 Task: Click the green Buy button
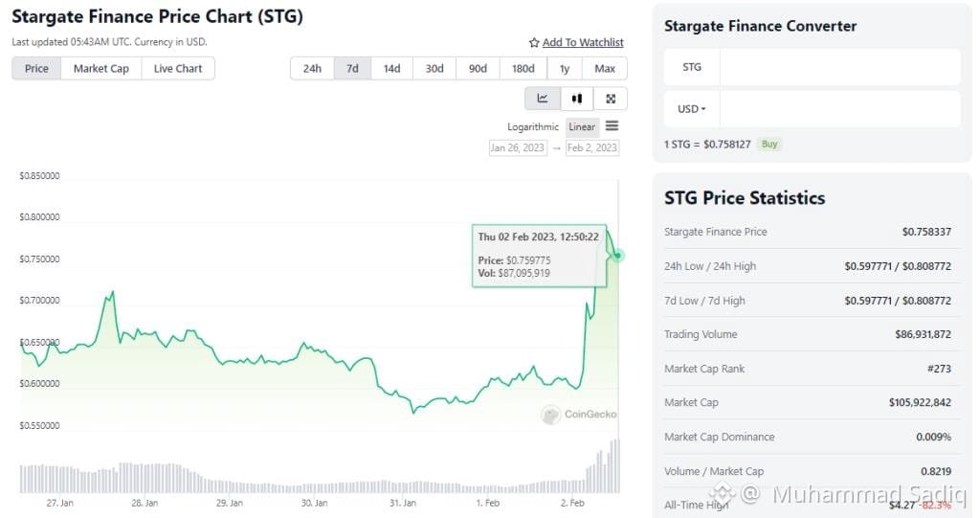769,144
